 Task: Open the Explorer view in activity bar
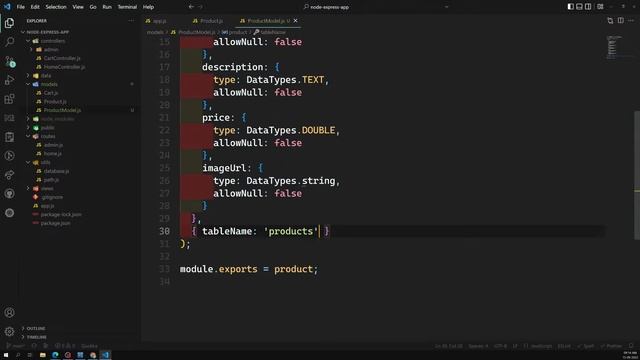9,23
